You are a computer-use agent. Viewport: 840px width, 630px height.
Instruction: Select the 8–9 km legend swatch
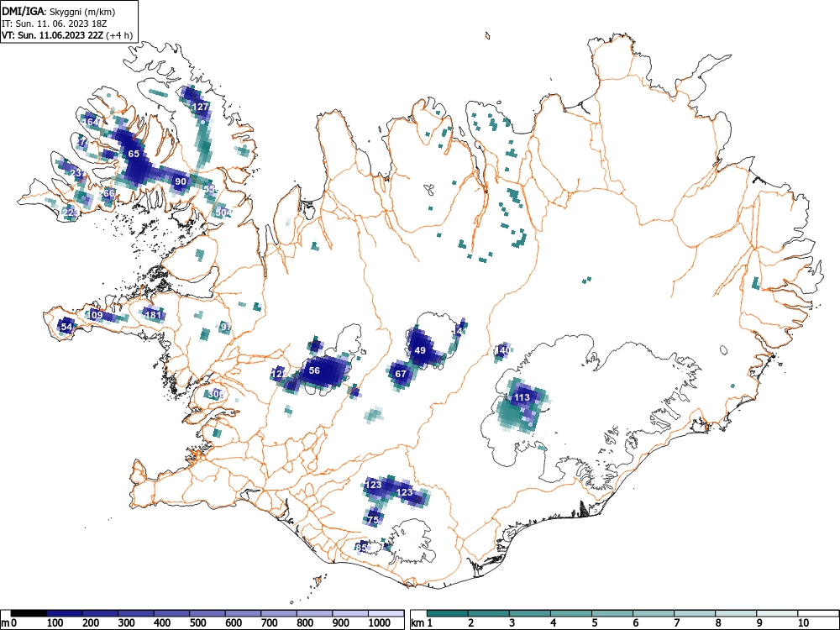tap(736, 613)
